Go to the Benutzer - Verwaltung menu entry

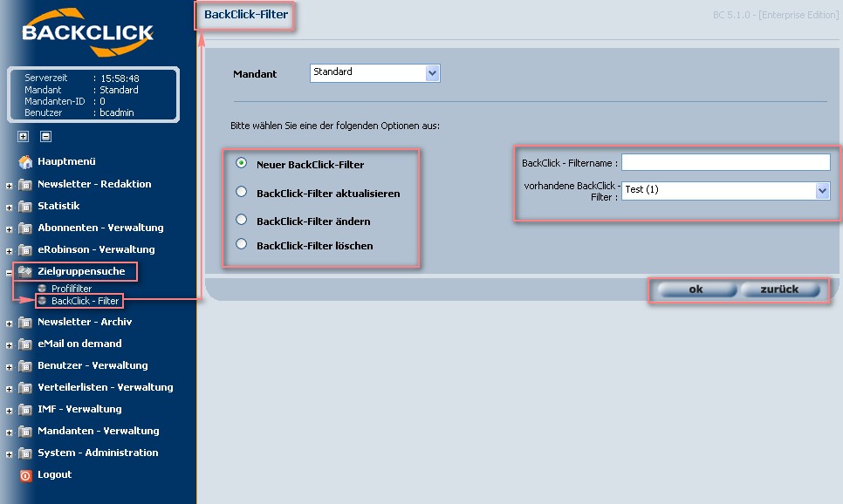[93, 365]
